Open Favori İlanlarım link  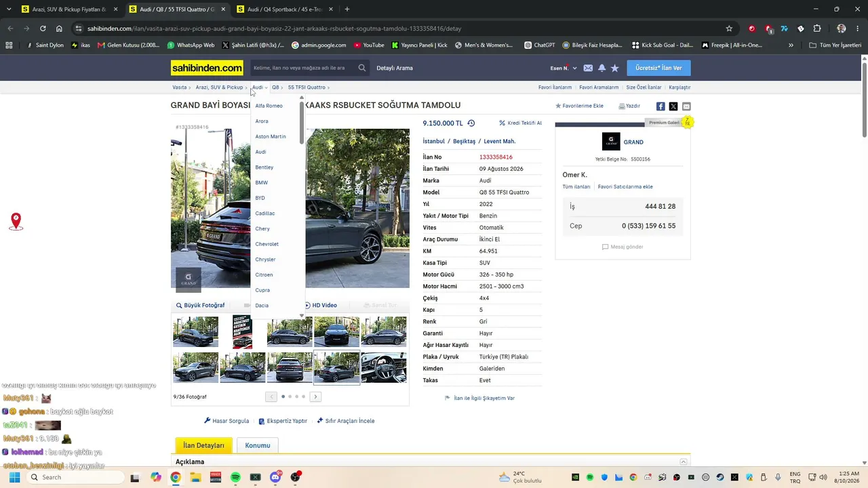click(555, 87)
